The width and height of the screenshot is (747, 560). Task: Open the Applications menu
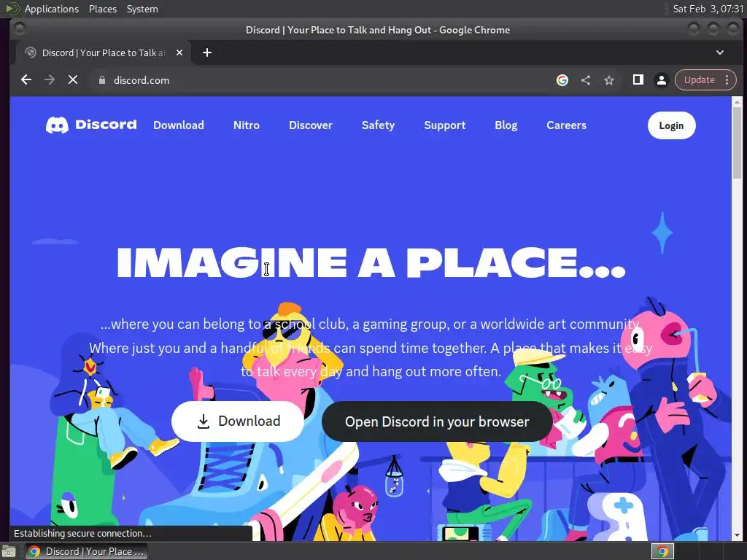(52, 9)
